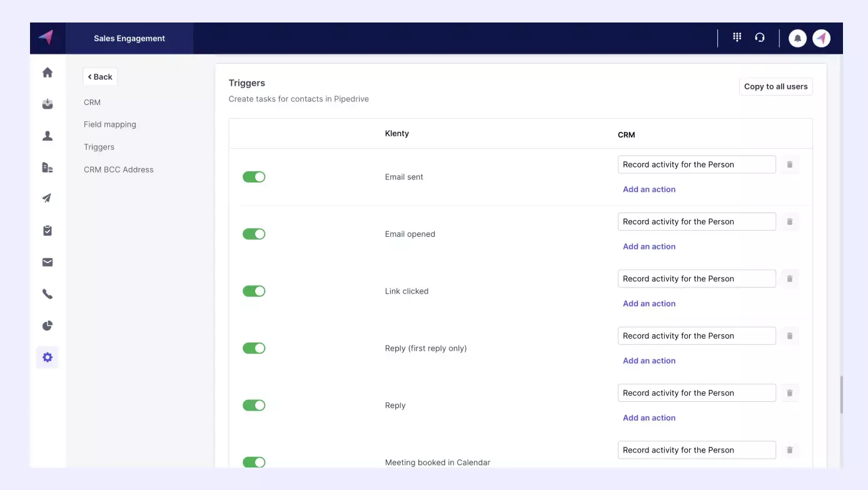Toggle the Reply (first reply only) trigger
Screen dimensions: 868x490
(254, 348)
